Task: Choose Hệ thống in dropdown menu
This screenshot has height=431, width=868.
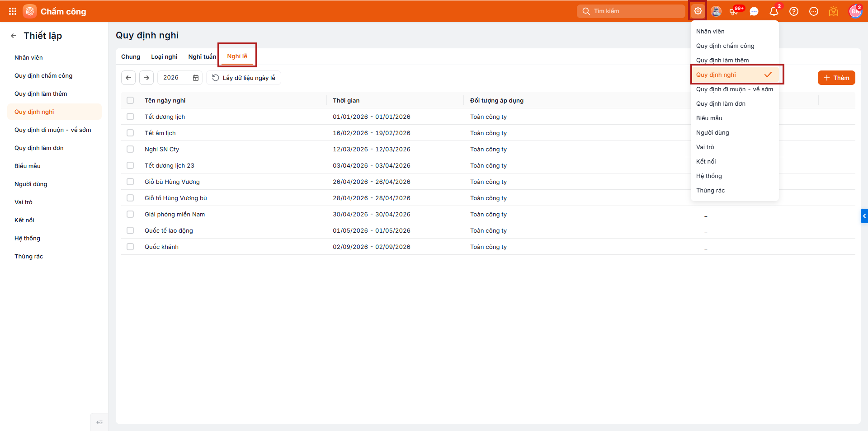Action: pyautogui.click(x=735, y=176)
